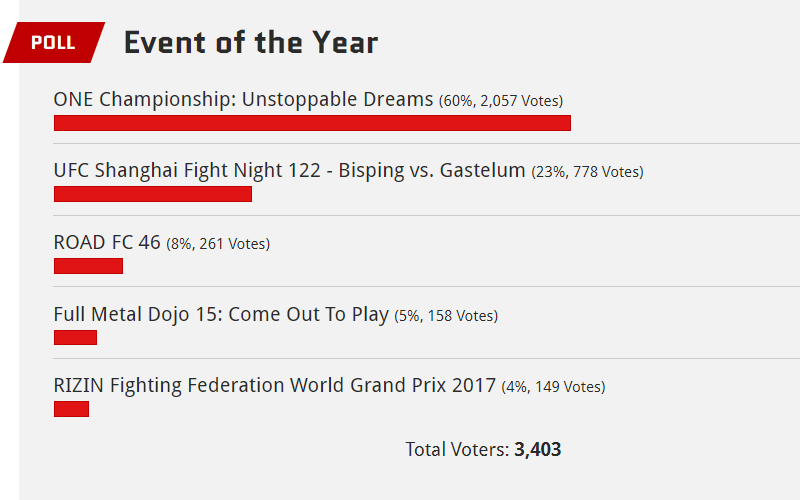This screenshot has height=500, width=800.
Task: Click the red POLL badge
Action: pyautogui.click(x=54, y=42)
